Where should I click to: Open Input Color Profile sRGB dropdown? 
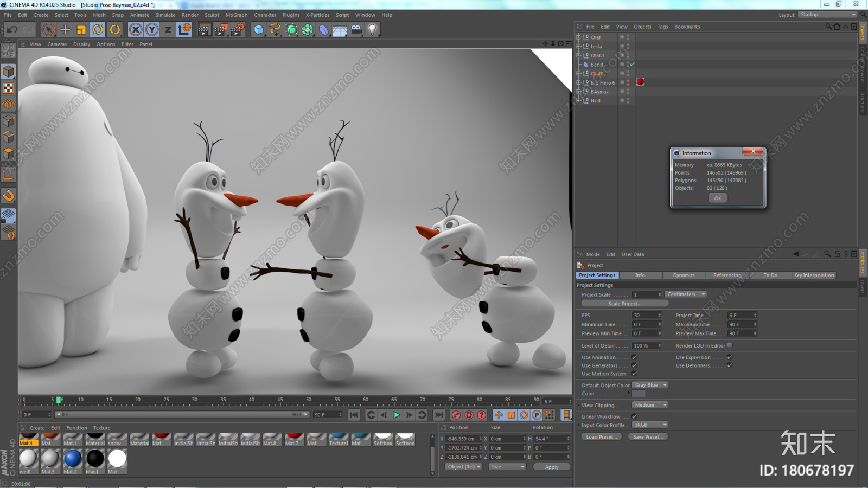click(x=650, y=425)
